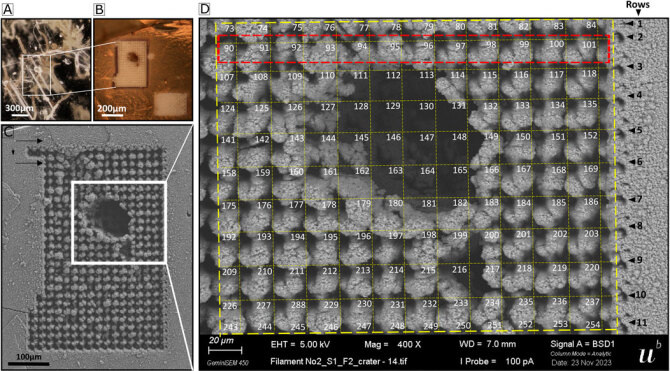Select grid cell number 237
The width and height of the screenshot is (670, 371).
coord(592,301)
